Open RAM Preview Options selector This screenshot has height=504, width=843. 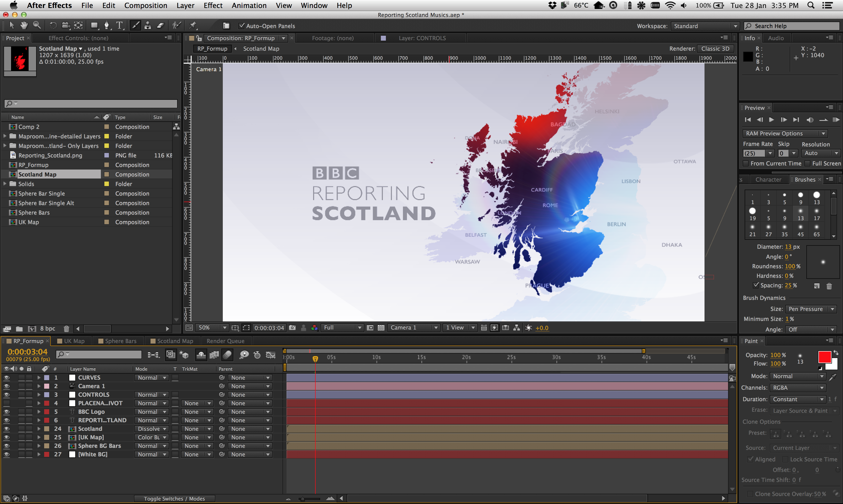pyautogui.click(x=785, y=133)
